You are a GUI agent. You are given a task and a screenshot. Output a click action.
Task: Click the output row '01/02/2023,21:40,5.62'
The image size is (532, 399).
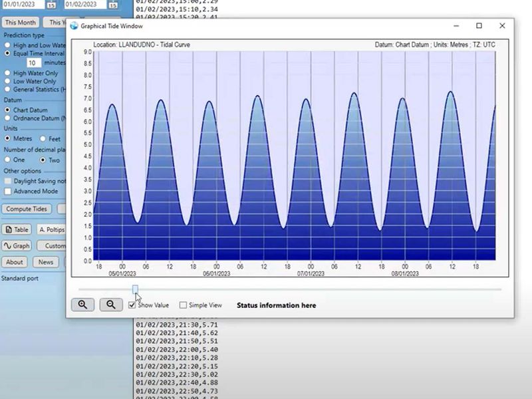177,333
